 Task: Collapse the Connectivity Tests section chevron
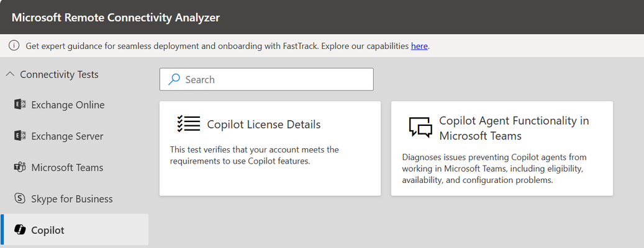11,74
